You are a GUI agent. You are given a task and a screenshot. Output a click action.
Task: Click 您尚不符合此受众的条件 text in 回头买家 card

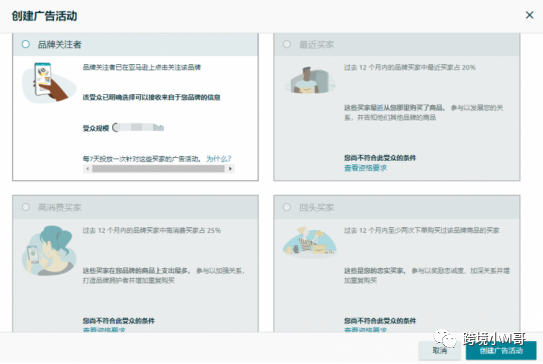click(380, 321)
